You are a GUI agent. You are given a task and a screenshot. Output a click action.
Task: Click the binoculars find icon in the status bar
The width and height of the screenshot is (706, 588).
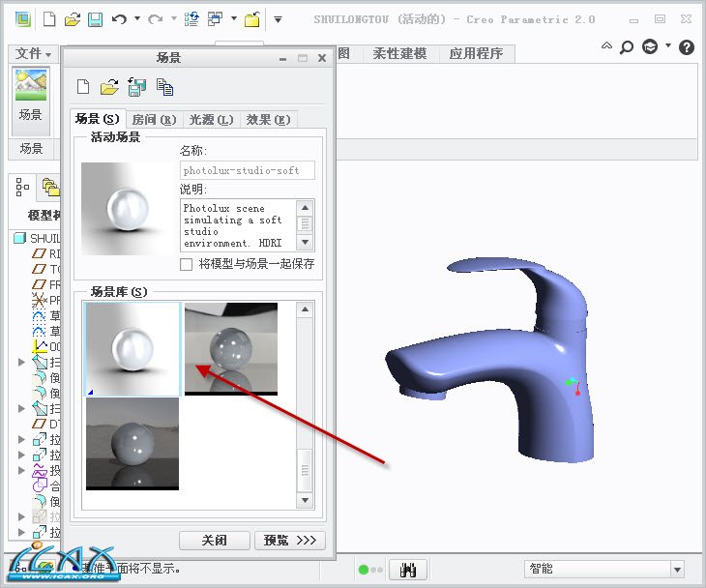coord(408,570)
